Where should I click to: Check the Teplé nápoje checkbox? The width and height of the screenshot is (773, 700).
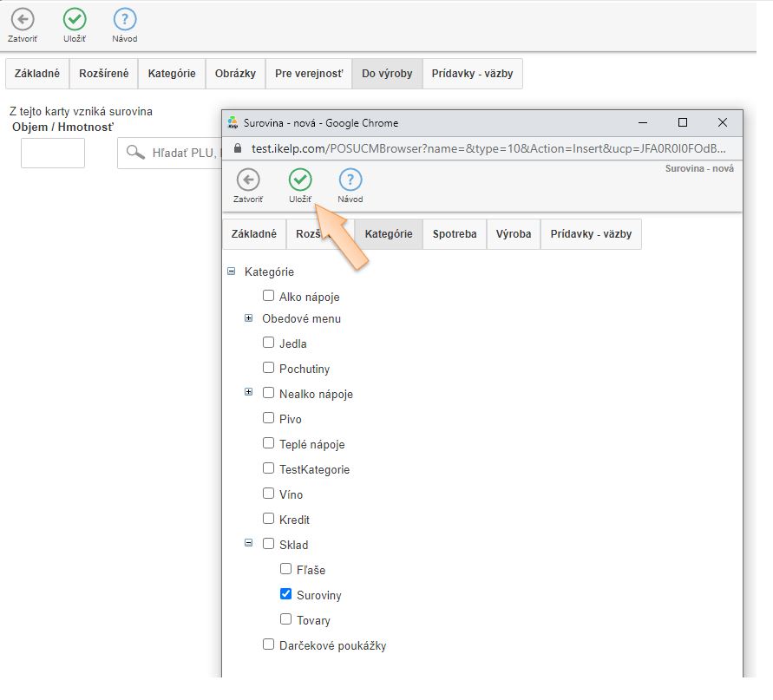pyautogui.click(x=268, y=443)
